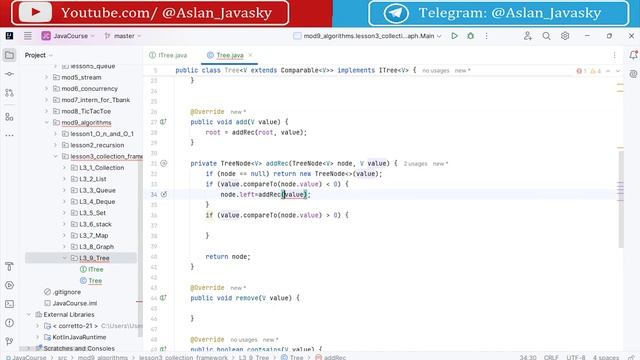Click 'return node;' line in editor

[x=228, y=257]
